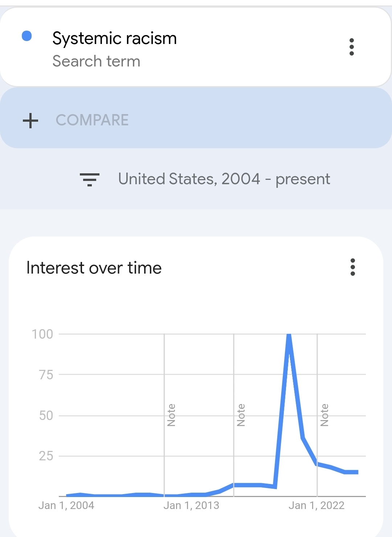
Task: Click the Note marker near Jan 1, 2022
Action: (324, 415)
